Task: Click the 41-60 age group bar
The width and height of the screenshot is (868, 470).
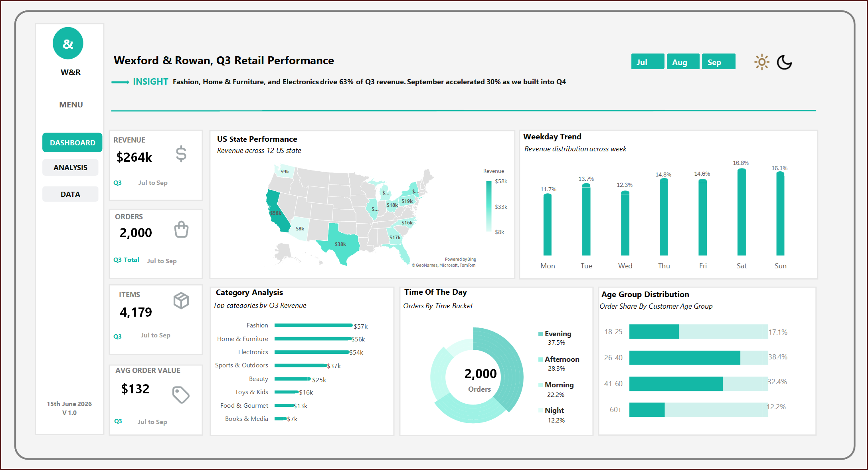Action: point(676,383)
